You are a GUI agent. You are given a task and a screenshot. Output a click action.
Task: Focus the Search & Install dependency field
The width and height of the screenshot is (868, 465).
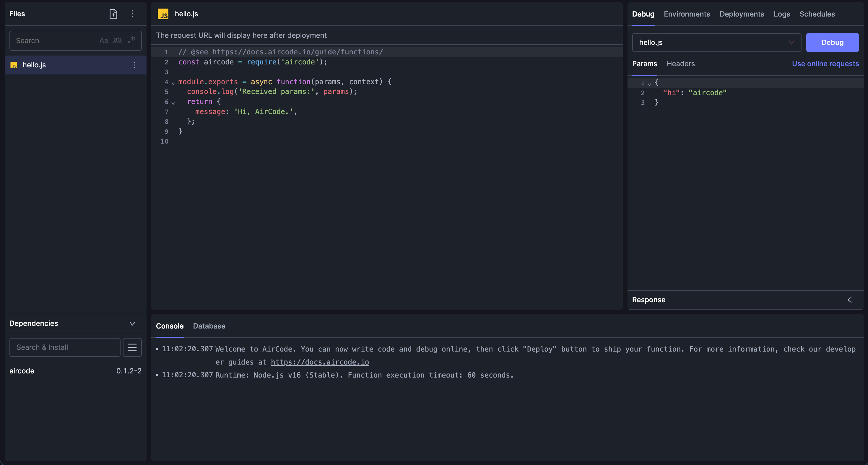tap(65, 347)
